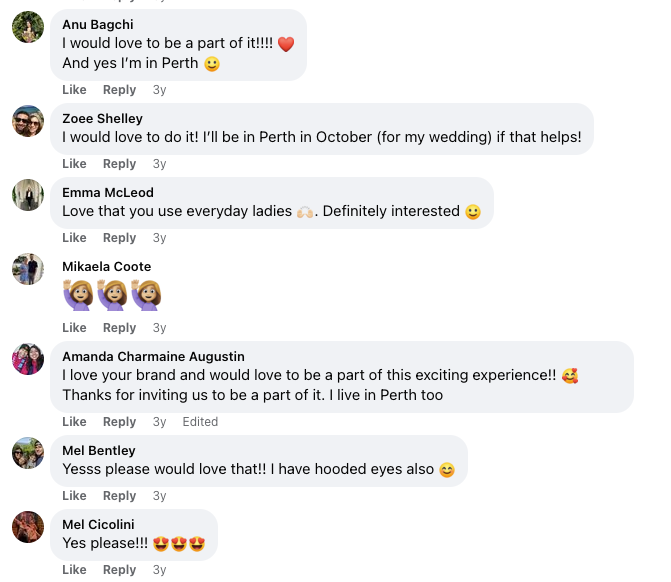Click Zoee Shelley's name link

102,118
